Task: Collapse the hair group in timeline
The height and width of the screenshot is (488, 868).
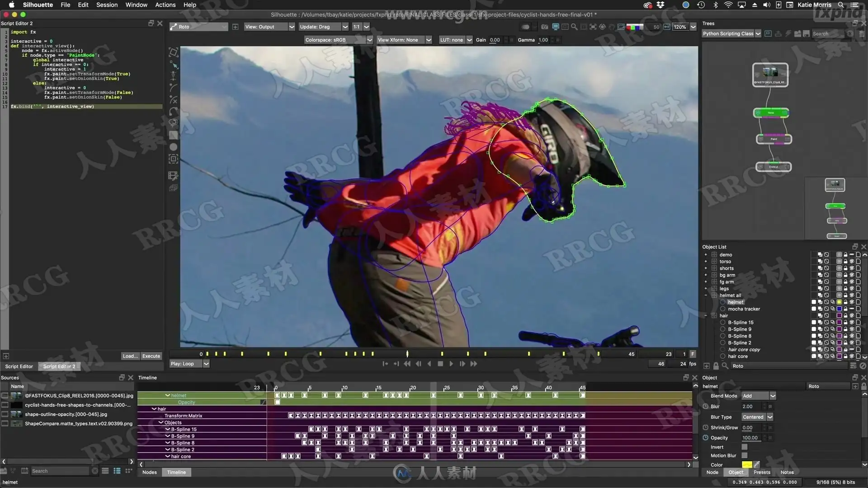Action: pyautogui.click(x=154, y=409)
